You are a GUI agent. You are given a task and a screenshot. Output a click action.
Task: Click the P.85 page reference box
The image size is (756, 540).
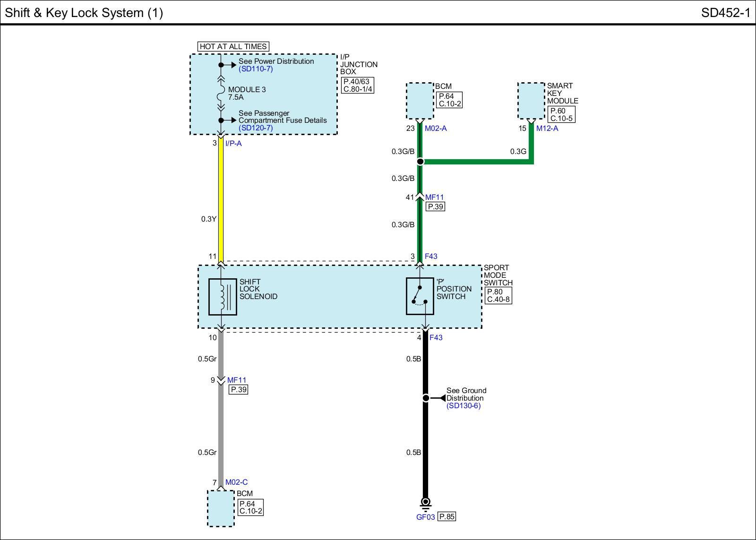click(x=447, y=516)
